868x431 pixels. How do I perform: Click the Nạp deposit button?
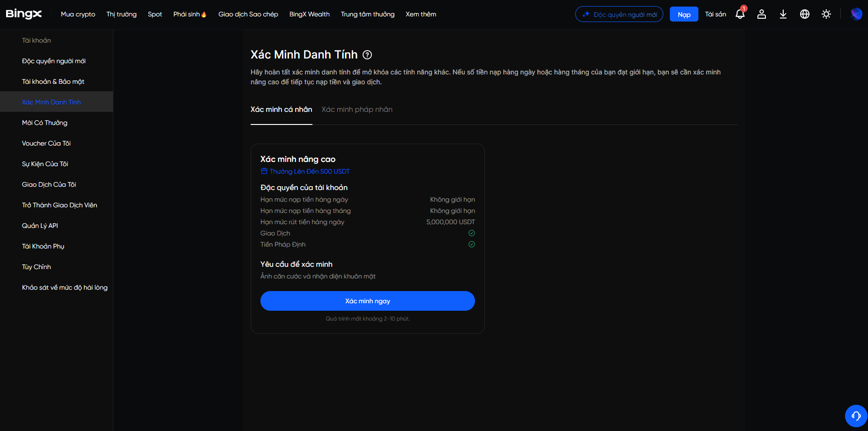[x=684, y=14]
